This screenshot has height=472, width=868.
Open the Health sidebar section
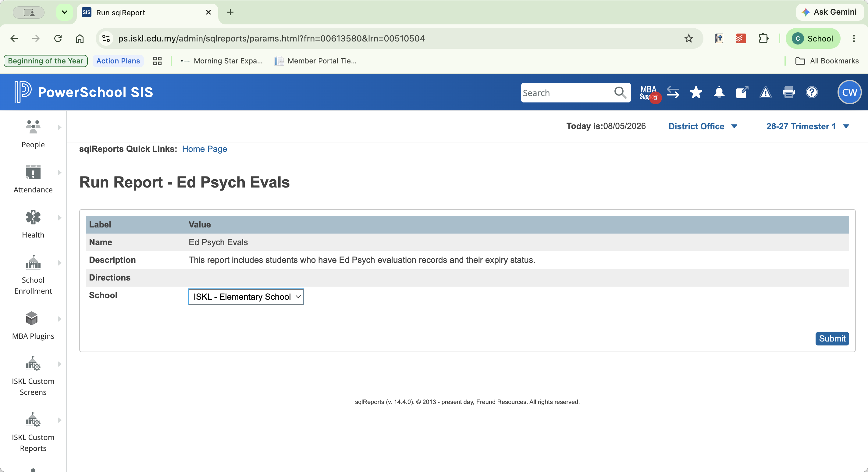pyautogui.click(x=33, y=224)
